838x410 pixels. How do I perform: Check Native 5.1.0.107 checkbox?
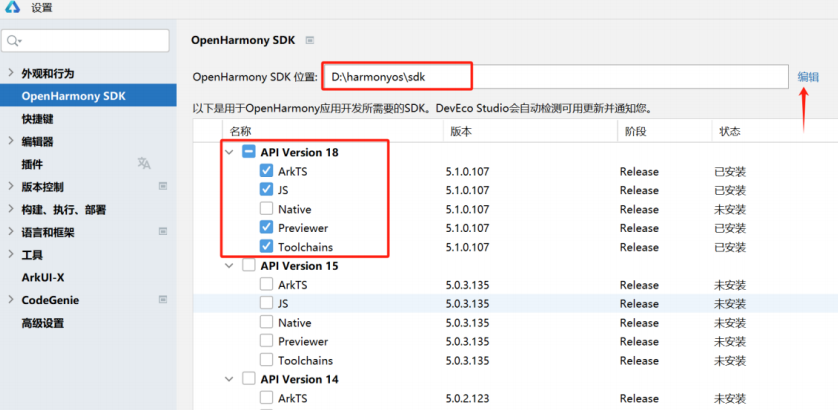(266, 208)
